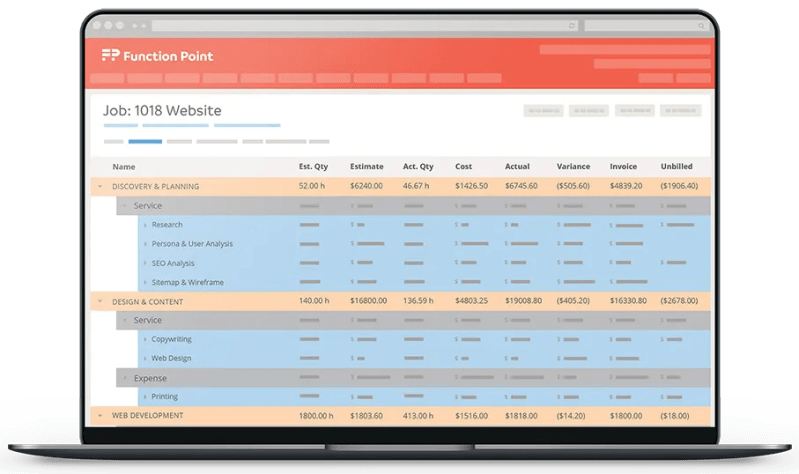Expand the SEO Analysis row
Viewport: 799px width, 474px height.
[x=145, y=264]
